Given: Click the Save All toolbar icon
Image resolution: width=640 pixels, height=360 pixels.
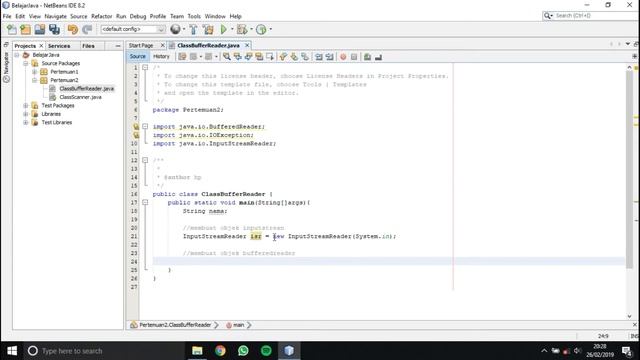Looking at the screenshot, I should pos(54,29).
